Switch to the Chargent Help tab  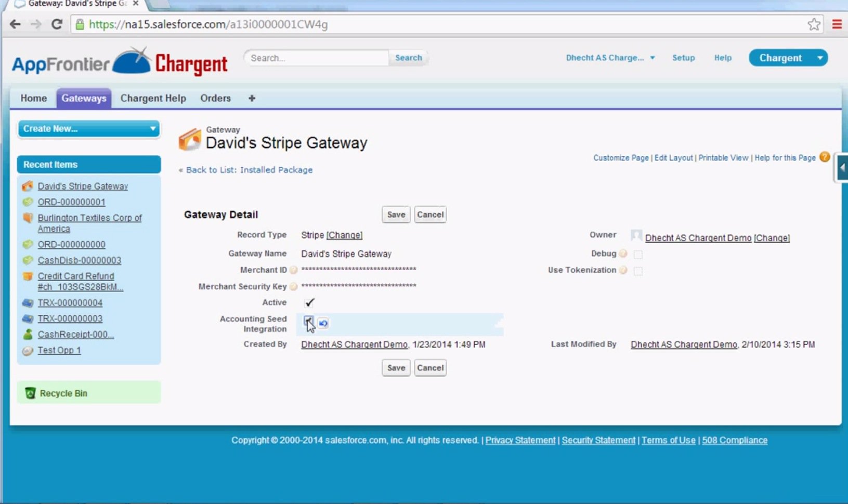tap(153, 98)
